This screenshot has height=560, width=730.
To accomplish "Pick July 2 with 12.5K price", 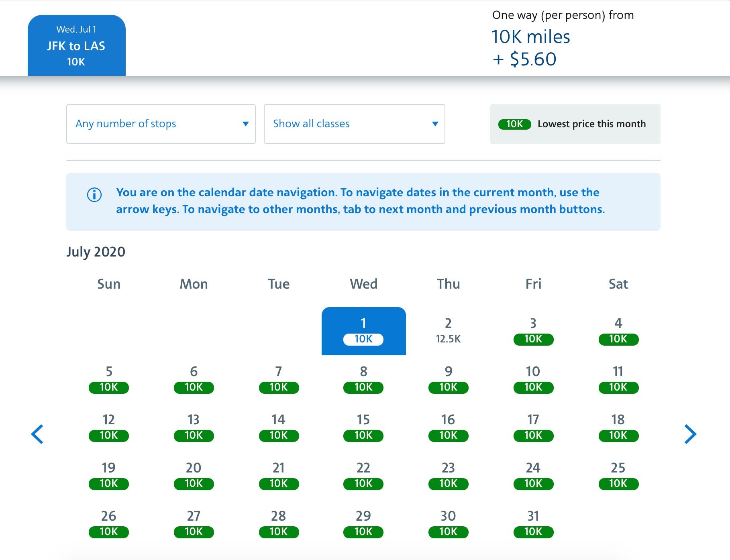I will pyautogui.click(x=448, y=331).
